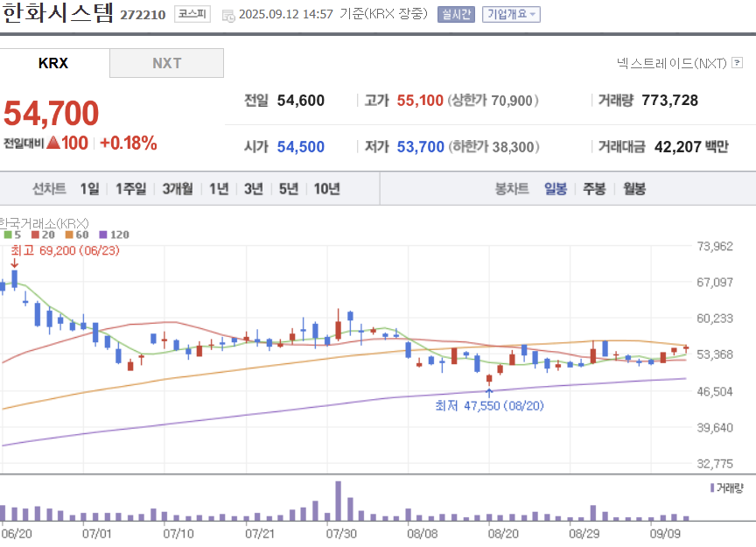Select the 5년 line chart period
Viewport: 756px width, 547px height.
(289, 188)
